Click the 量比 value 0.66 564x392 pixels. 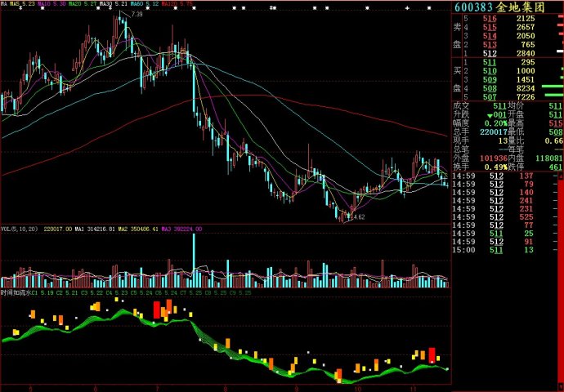click(554, 140)
